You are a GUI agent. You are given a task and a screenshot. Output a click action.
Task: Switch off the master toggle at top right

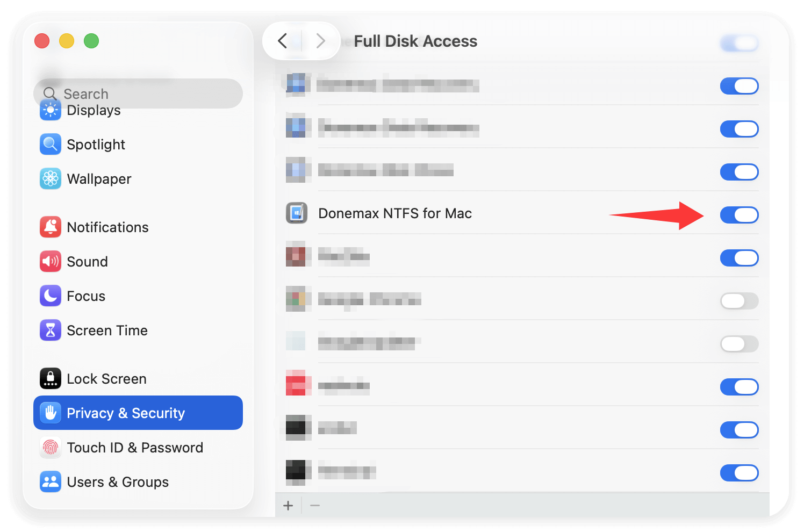[x=739, y=43]
